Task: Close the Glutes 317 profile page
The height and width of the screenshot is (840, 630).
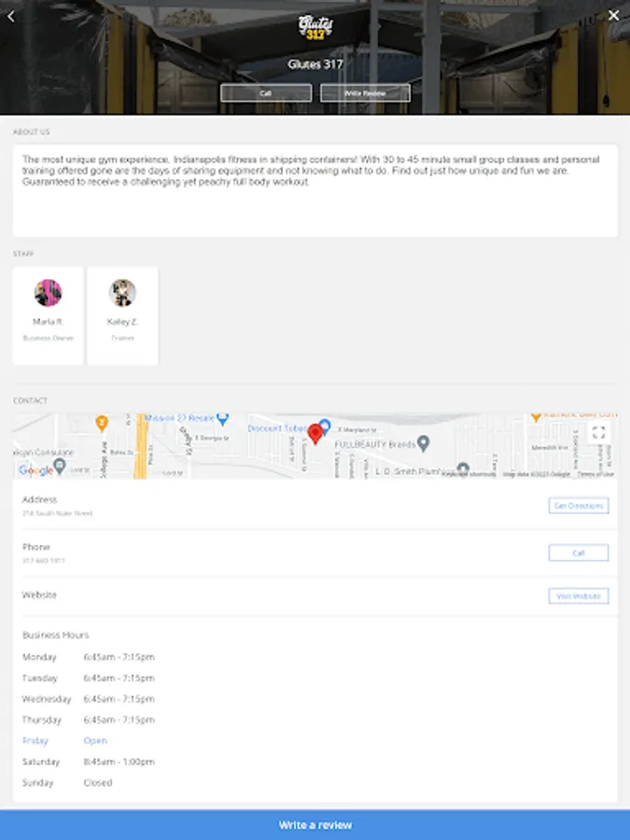Action: coord(613,16)
